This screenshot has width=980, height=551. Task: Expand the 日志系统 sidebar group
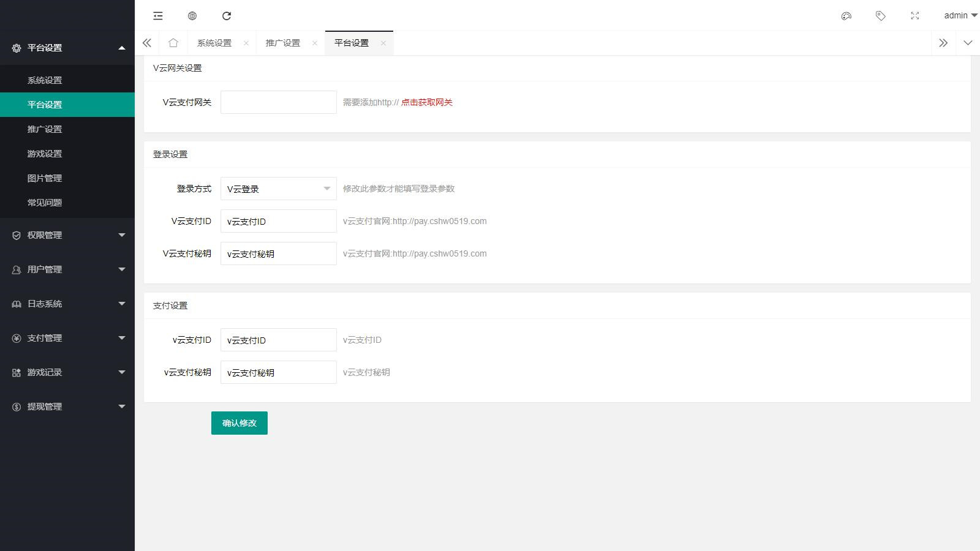coord(67,304)
